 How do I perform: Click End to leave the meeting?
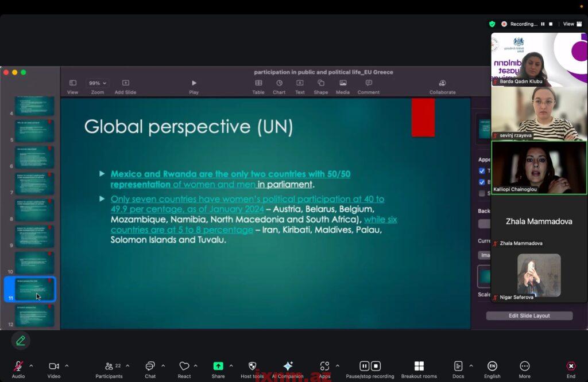pyautogui.click(x=571, y=367)
